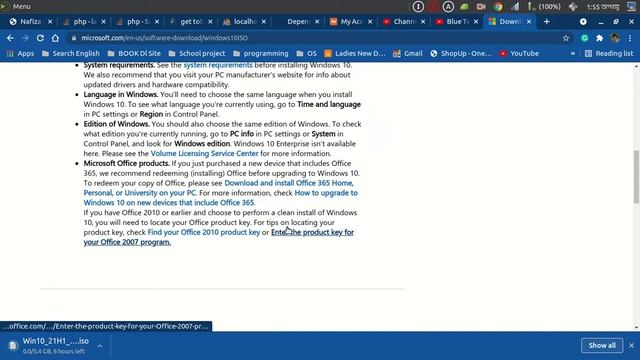Screen dimensions: 640x360
Task: Open the Office 2007 product key link
Action: [312, 232]
